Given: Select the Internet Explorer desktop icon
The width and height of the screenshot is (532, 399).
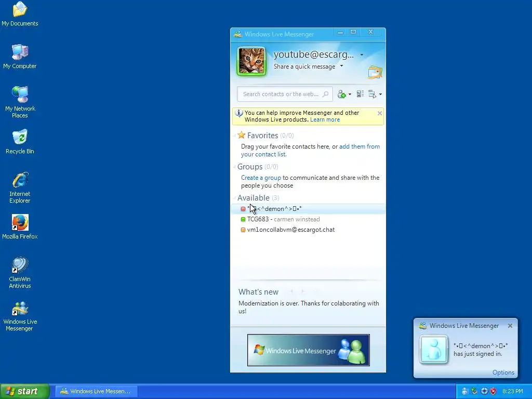Looking at the screenshot, I should point(20,188).
